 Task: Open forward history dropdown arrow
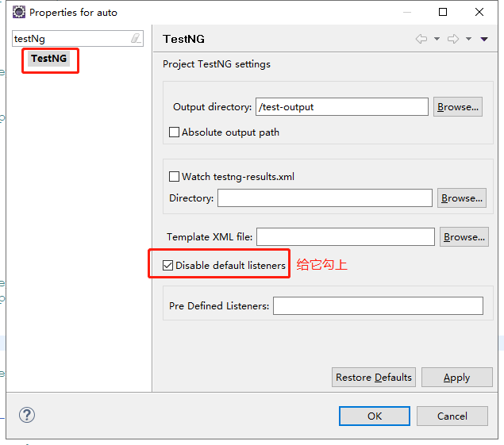(468, 39)
